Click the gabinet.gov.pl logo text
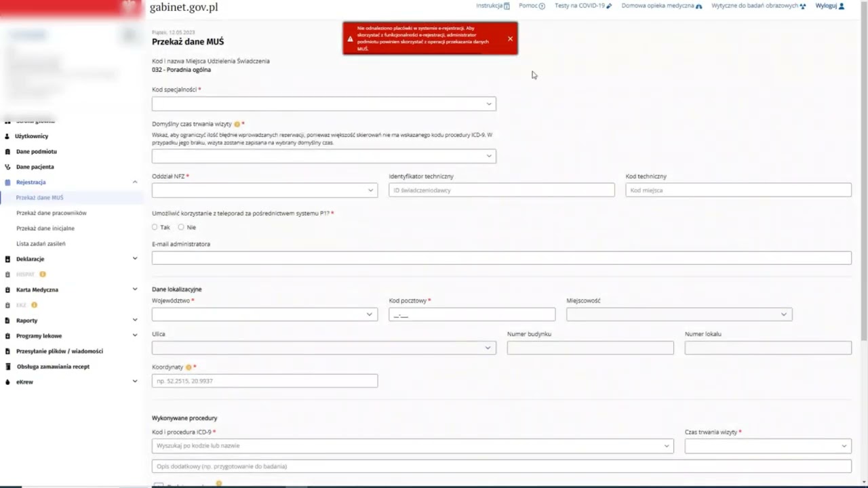Screen dimensions: 868x488 click(184, 7)
